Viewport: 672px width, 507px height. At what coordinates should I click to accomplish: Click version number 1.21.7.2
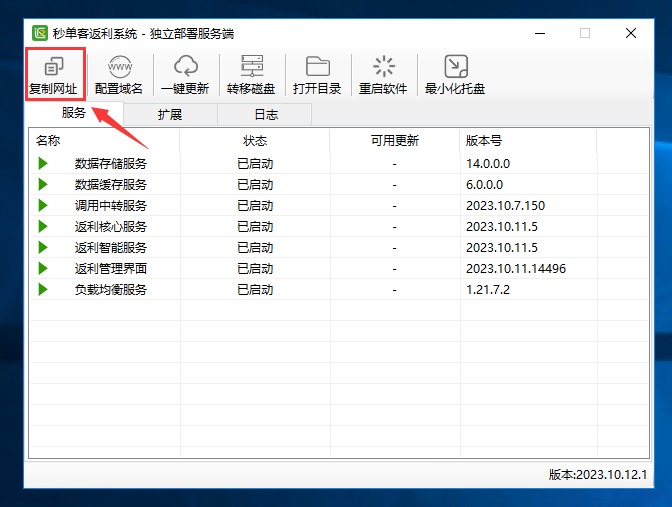[488, 290]
